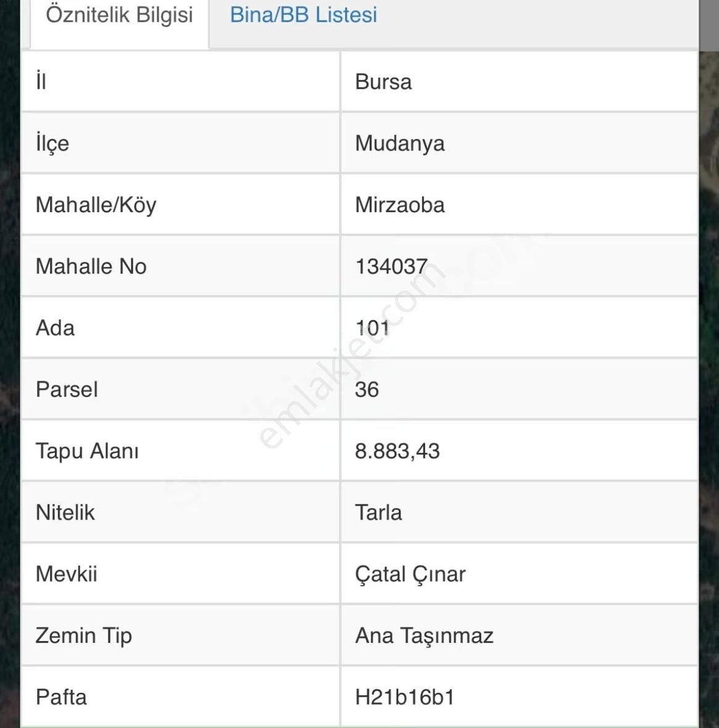This screenshot has height=728, width=719.
Task: Select the Parsel value 36
Action: tap(367, 389)
